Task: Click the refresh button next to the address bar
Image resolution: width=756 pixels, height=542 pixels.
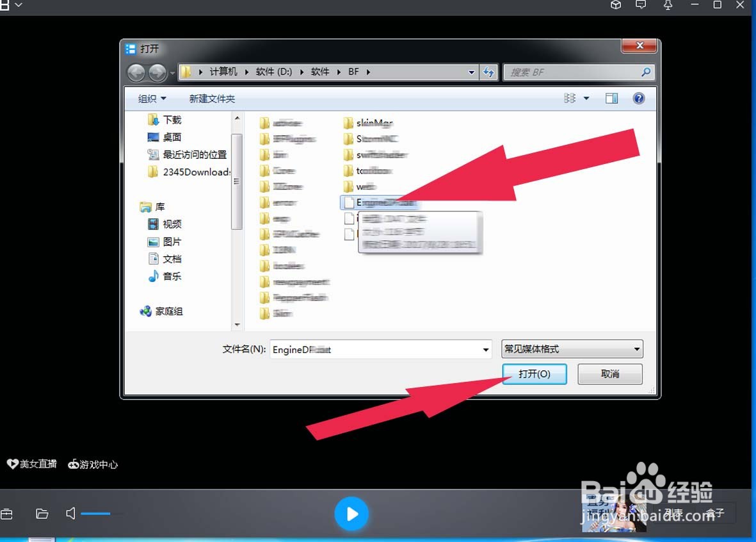Action: click(x=488, y=72)
